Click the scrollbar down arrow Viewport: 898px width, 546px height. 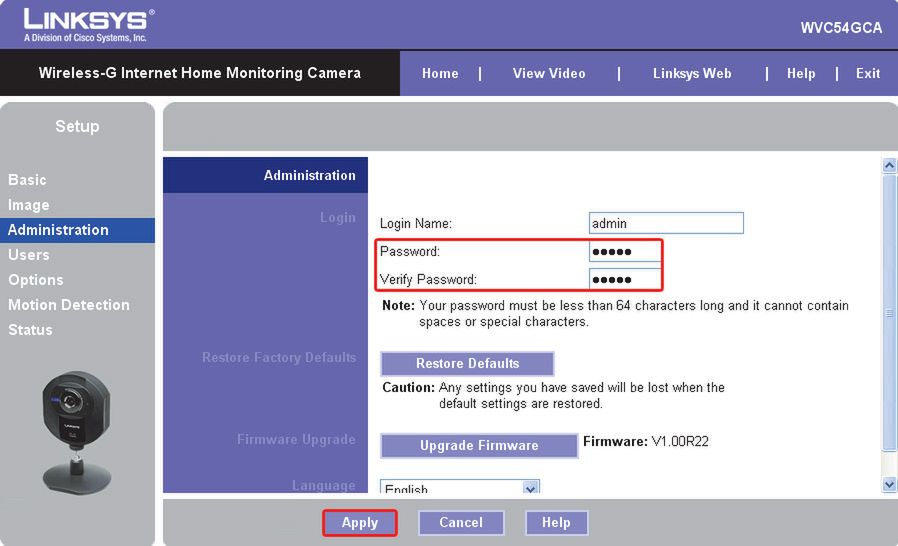click(x=889, y=485)
